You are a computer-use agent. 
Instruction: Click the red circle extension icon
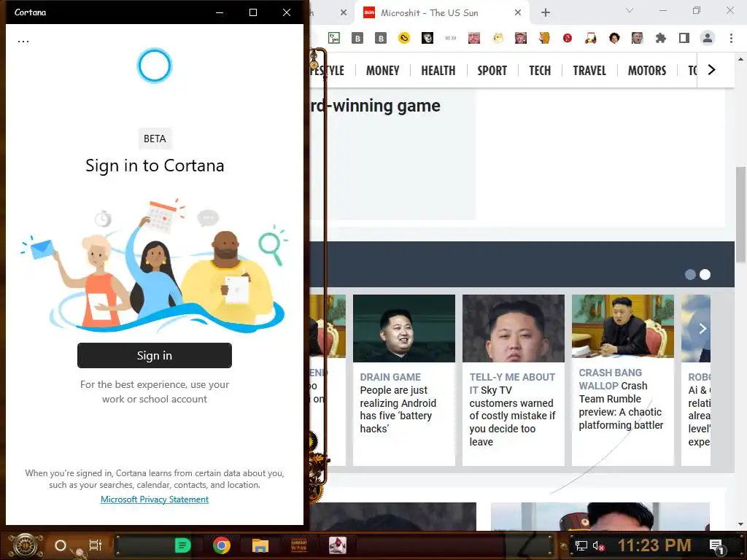click(567, 38)
